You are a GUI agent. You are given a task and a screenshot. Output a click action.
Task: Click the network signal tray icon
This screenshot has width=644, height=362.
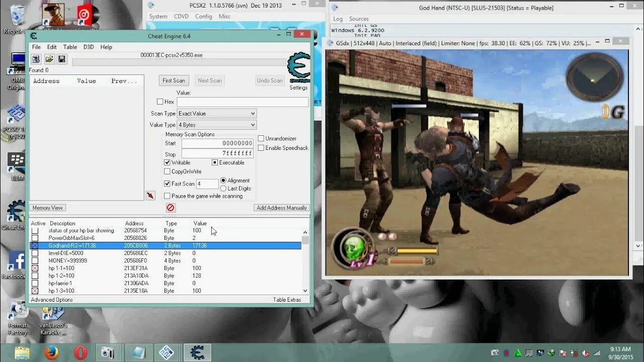point(597,353)
